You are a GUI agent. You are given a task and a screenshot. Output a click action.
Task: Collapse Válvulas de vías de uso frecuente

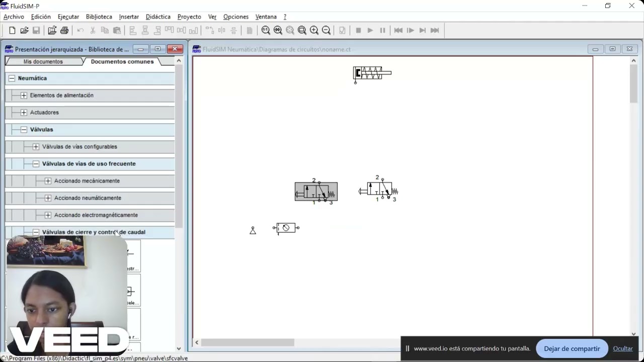tap(36, 164)
